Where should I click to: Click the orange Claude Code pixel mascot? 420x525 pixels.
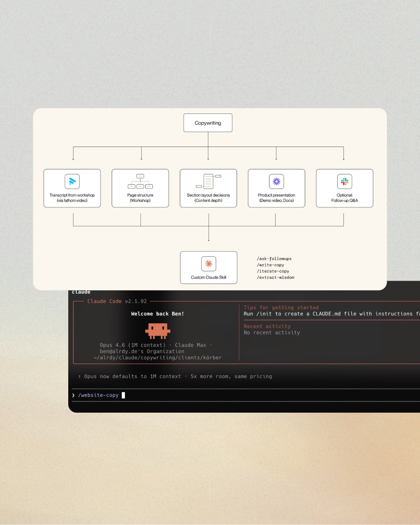pos(158,331)
